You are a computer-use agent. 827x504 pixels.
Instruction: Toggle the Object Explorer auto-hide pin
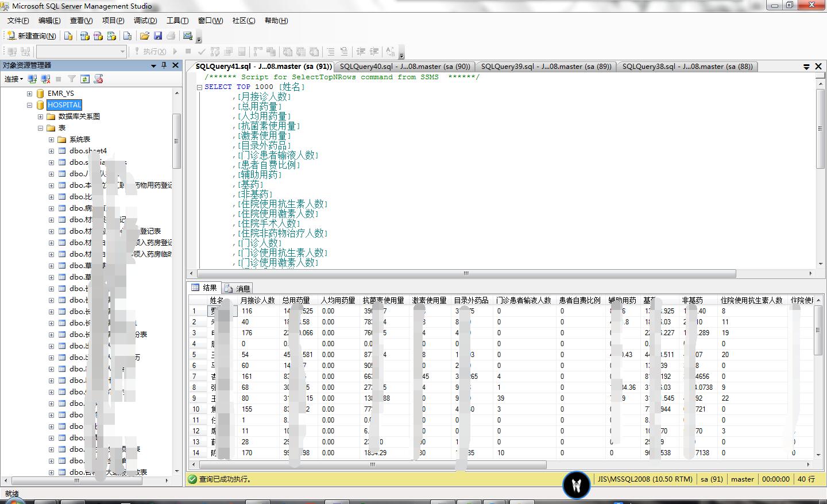click(164, 65)
